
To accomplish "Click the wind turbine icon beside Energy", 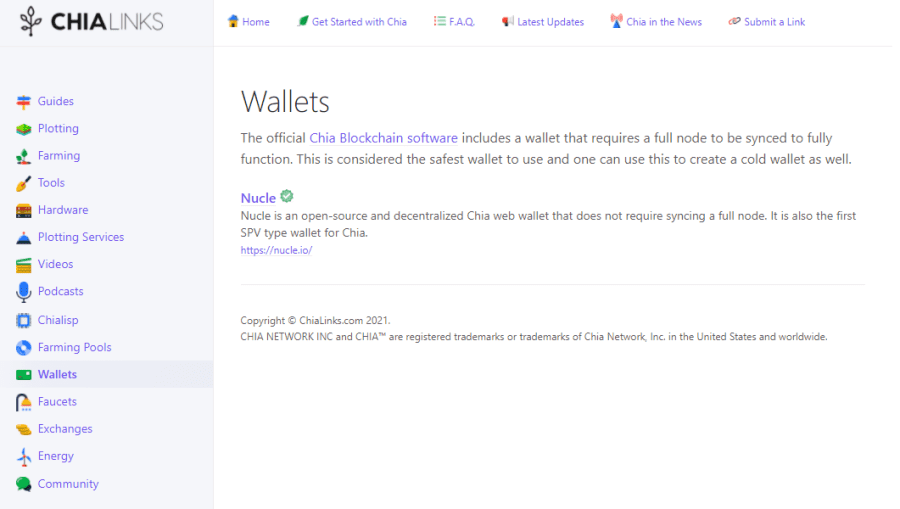I will 24,457.
